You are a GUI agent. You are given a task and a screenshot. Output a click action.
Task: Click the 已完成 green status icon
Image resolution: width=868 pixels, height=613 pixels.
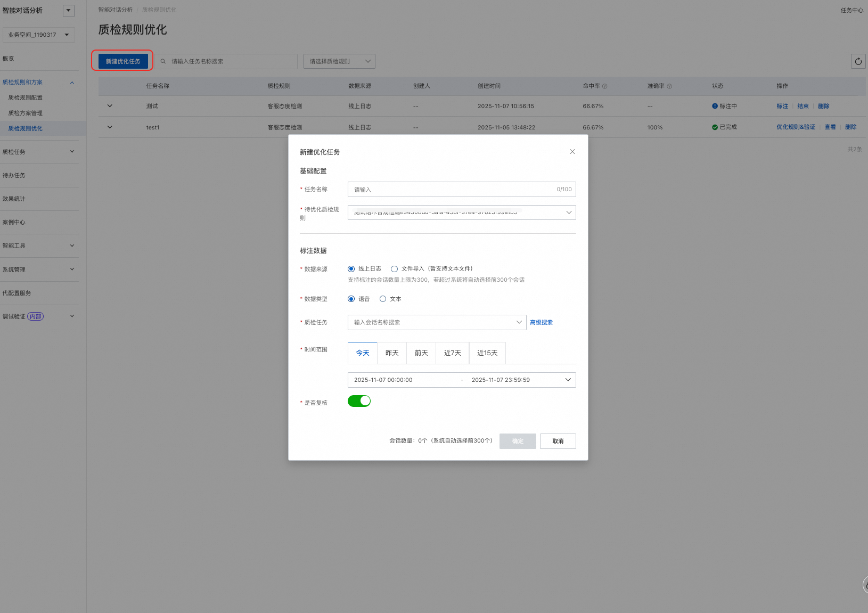[x=715, y=127]
